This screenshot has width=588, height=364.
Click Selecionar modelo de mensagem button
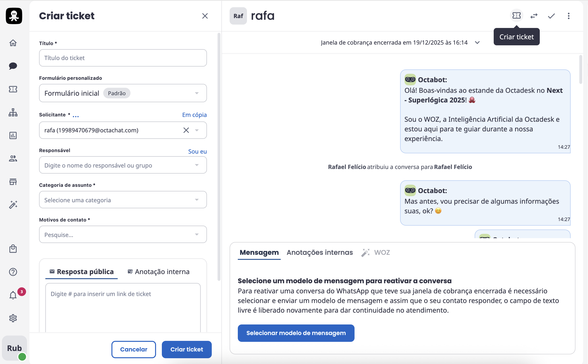click(296, 333)
